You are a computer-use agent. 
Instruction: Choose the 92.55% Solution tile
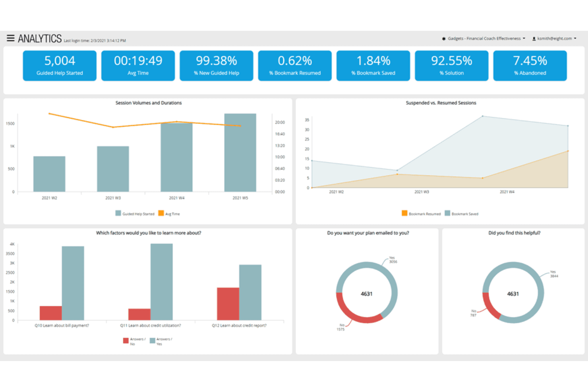452,66
